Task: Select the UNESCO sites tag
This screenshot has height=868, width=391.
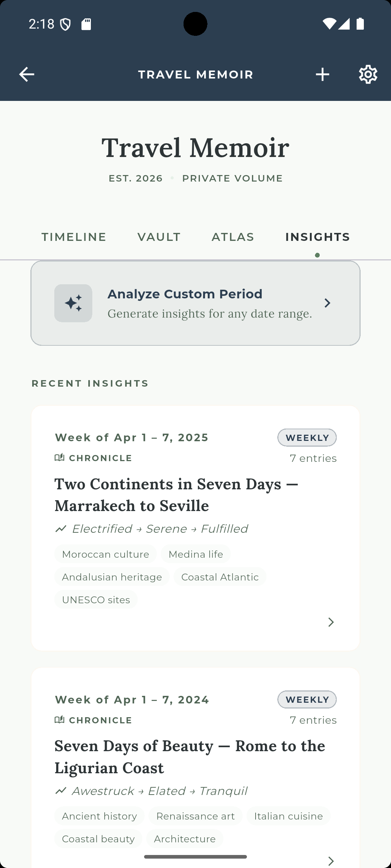Action: click(x=96, y=599)
